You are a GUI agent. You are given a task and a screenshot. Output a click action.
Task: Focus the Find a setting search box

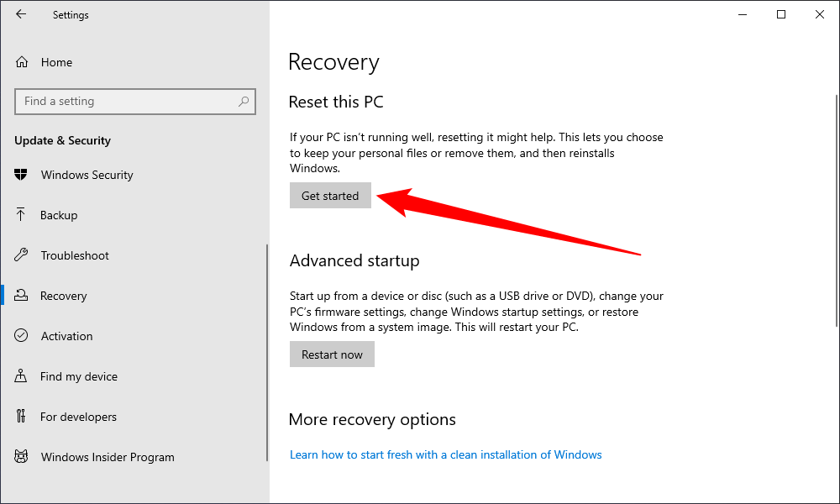coord(126,102)
